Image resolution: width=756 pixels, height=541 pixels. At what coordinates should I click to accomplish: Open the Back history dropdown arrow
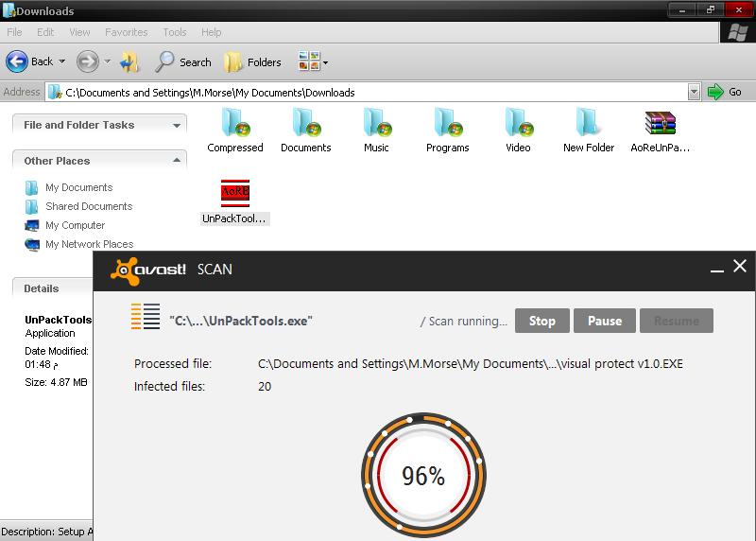tap(61, 61)
